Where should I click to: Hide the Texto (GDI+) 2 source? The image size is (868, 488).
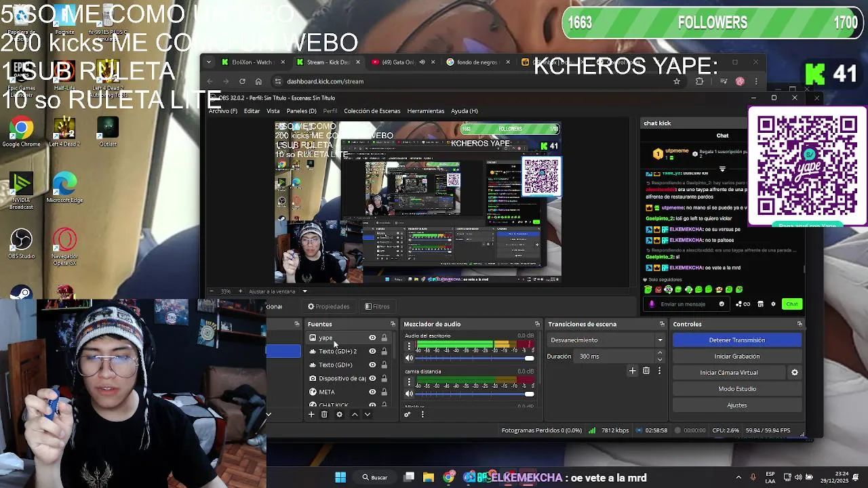(372, 351)
